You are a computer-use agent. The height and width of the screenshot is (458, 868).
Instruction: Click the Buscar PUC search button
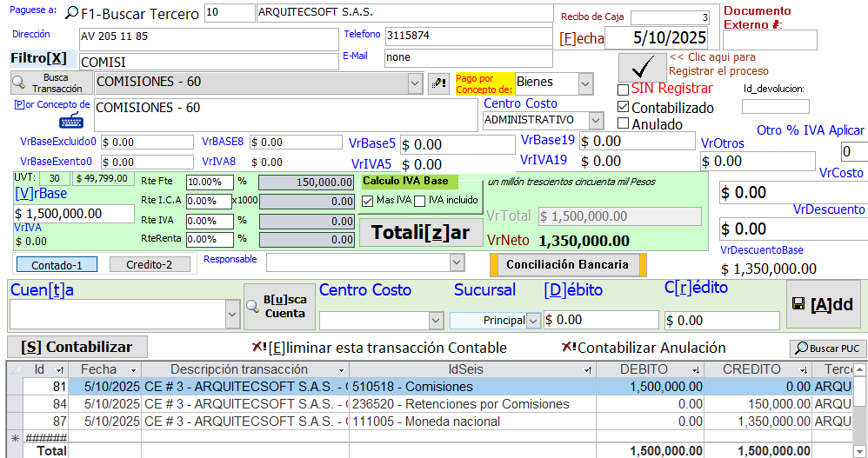[x=827, y=348]
